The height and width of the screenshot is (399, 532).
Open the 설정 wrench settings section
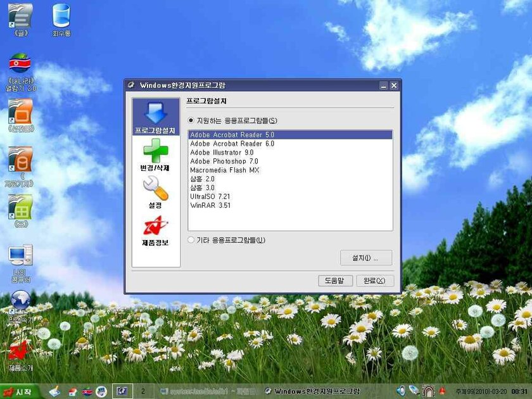(x=155, y=193)
